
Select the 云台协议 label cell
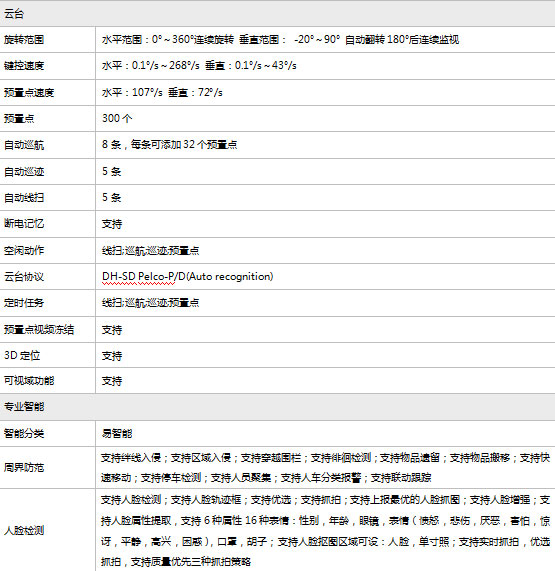click(x=47, y=277)
